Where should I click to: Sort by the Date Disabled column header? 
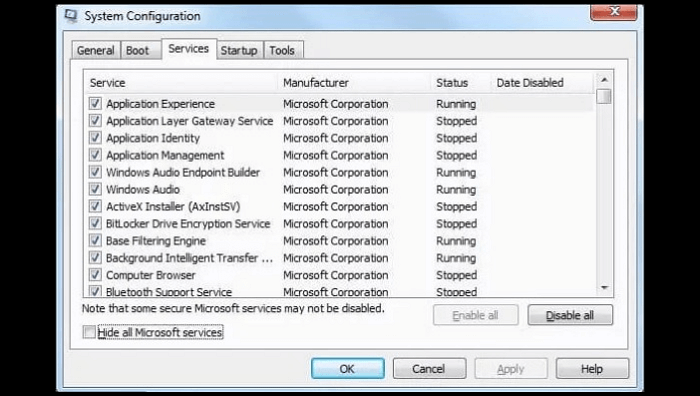[542, 83]
